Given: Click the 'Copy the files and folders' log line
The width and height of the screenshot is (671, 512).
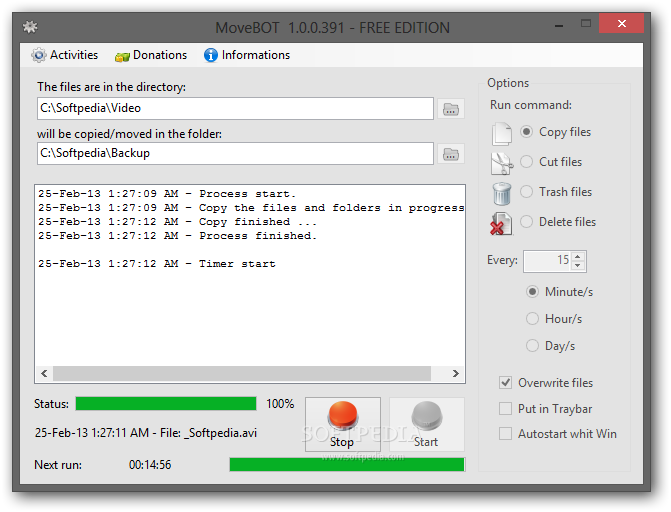Looking at the screenshot, I should pos(251,208).
